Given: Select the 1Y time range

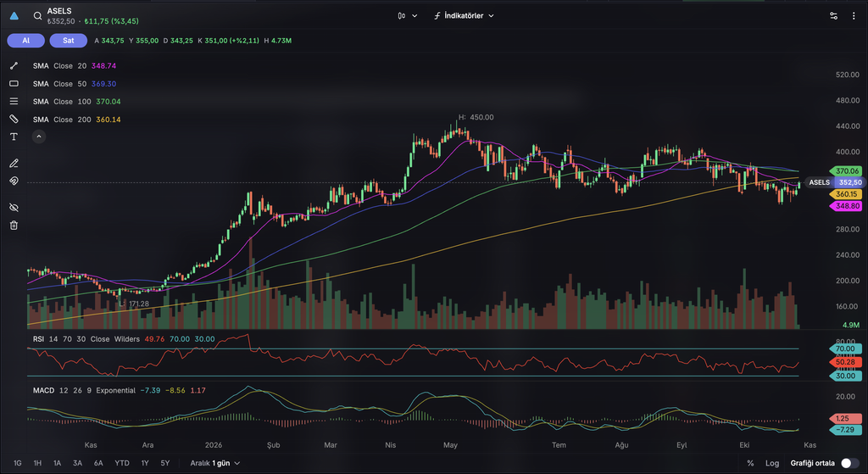Looking at the screenshot, I should pos(145,463).
